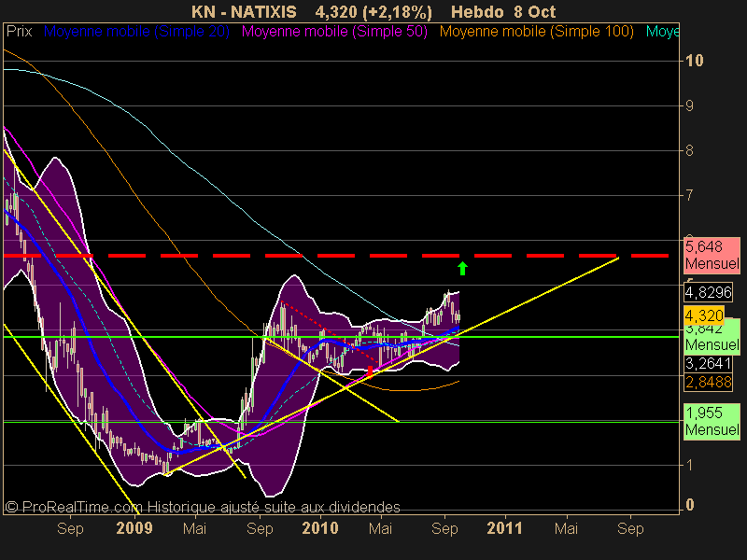Click the last 'Sep' label after Mai 2011

pyautogui.click(x=630, y=528)
